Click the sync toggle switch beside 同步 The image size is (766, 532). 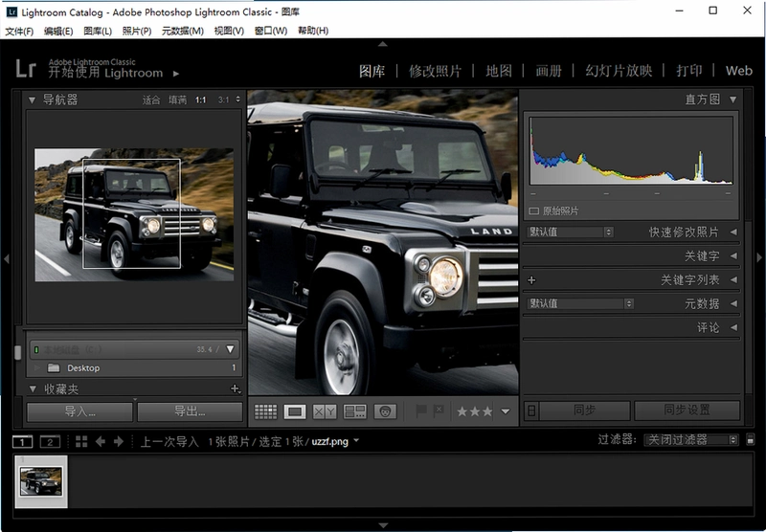pyautogui.click(x=531, y=410)
